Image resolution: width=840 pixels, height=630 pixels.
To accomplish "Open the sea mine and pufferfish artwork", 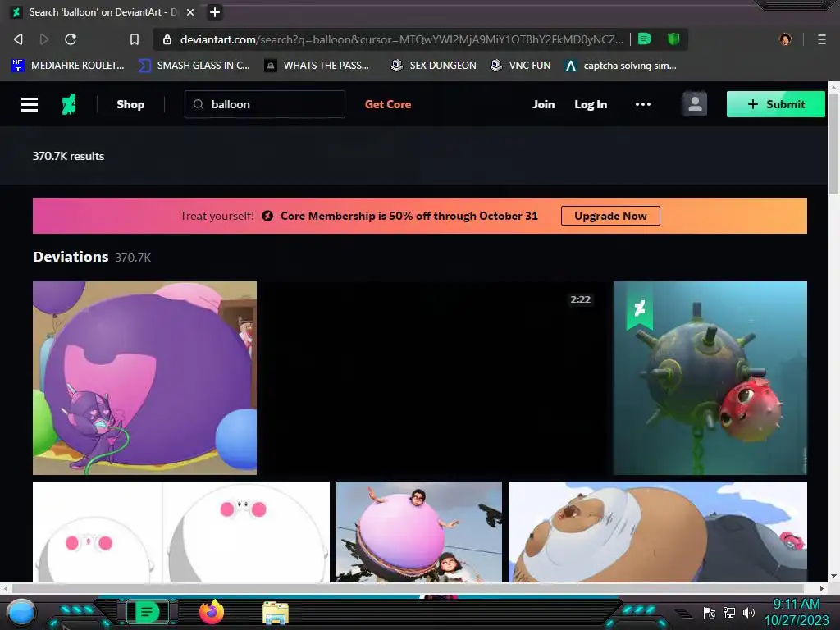I will coord(710,377).
